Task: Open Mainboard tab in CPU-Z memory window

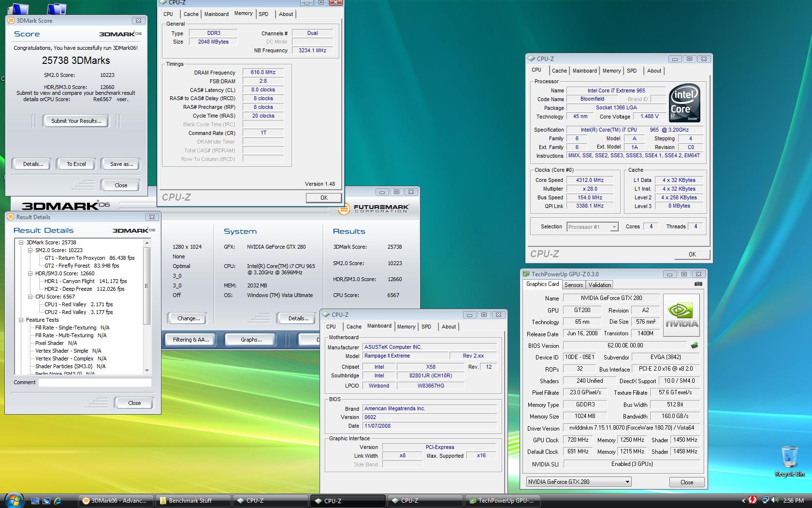Action: (x=217, y=14)
